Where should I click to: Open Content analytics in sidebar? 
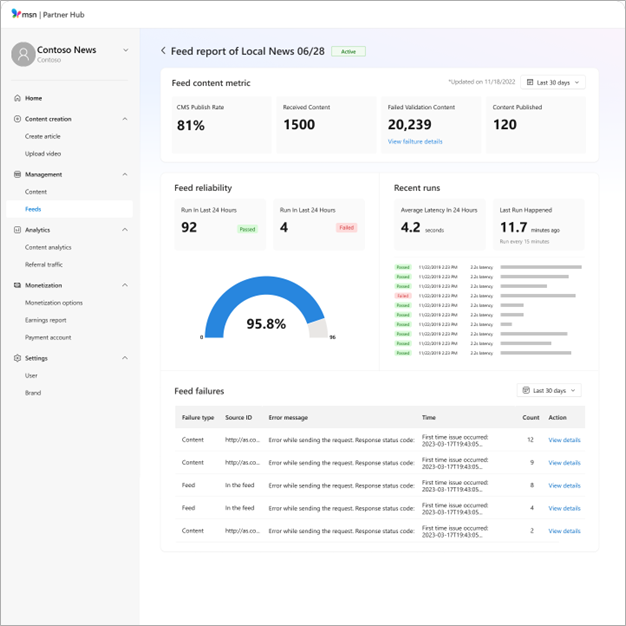click(x=48, y=247)
